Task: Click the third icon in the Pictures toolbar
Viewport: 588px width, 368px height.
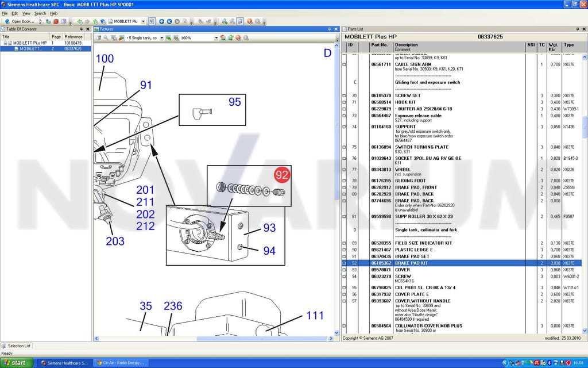Action: (x=114, y=38)
